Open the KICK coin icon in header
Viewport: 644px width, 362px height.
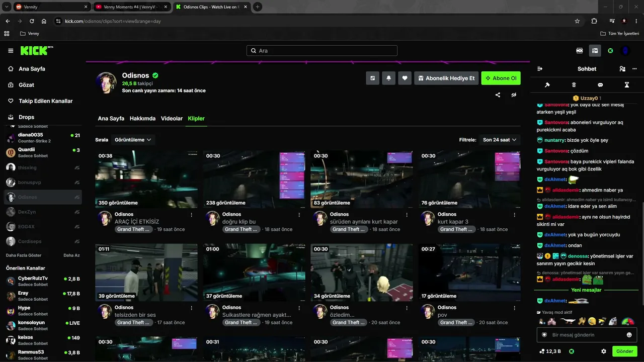coord(610,51)
